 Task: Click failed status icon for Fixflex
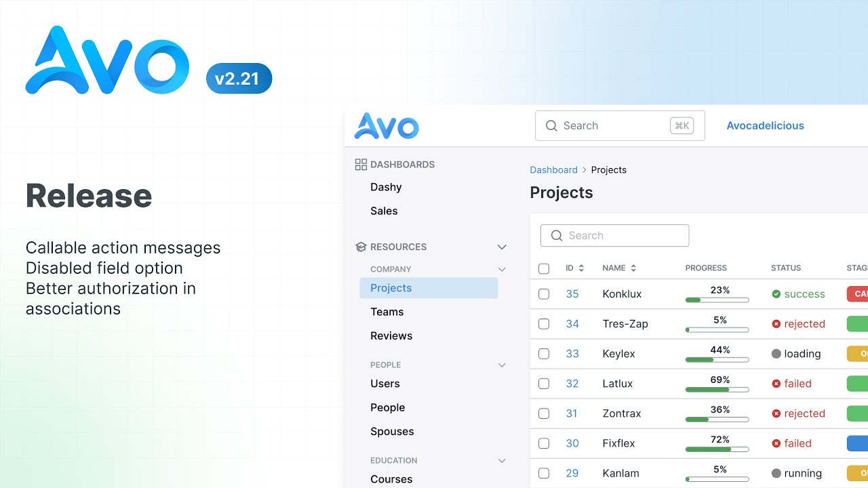coord(776,443)
